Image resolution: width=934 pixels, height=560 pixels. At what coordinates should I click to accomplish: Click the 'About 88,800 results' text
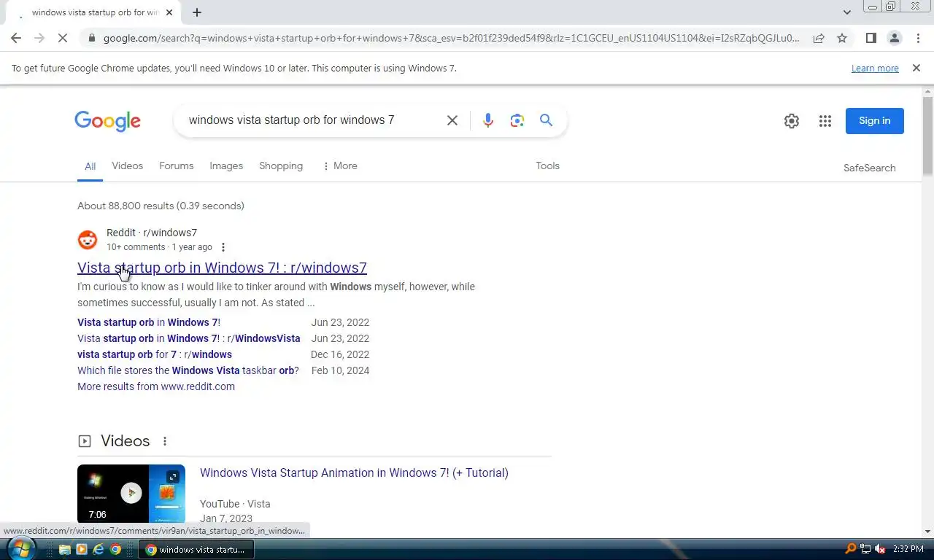(x=161, y=206)
